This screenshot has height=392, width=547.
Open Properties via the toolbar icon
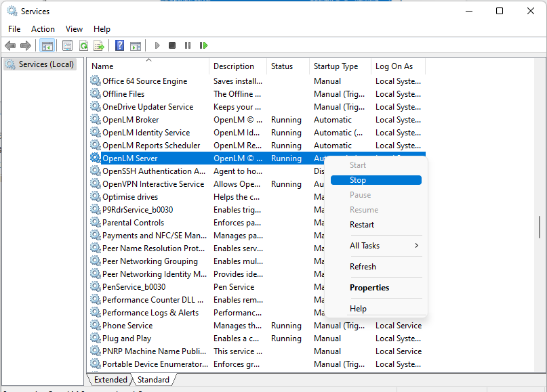(x=67, y=45)
